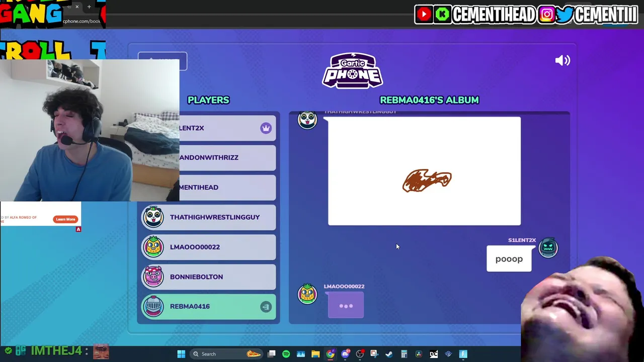This screenshot has height=362, width=644.
Task: Open Snipping Tool from the taskbar
Action: tap(374, 354)
